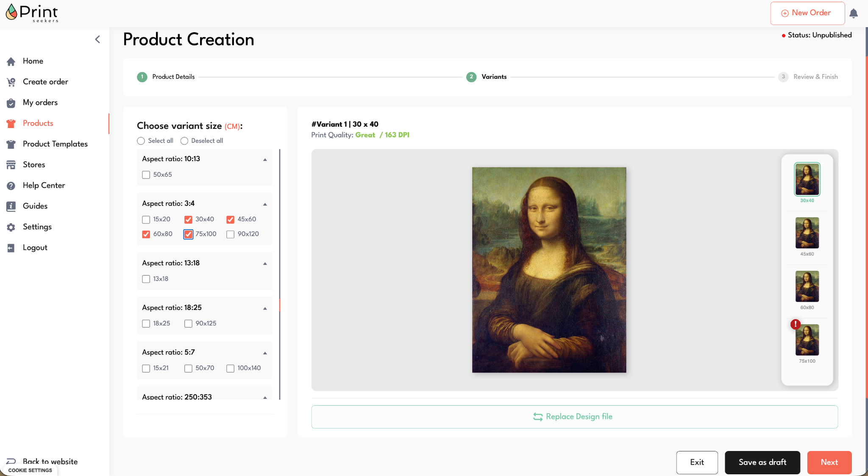
Task: Click the Exit button
Action: click(697, 462)
